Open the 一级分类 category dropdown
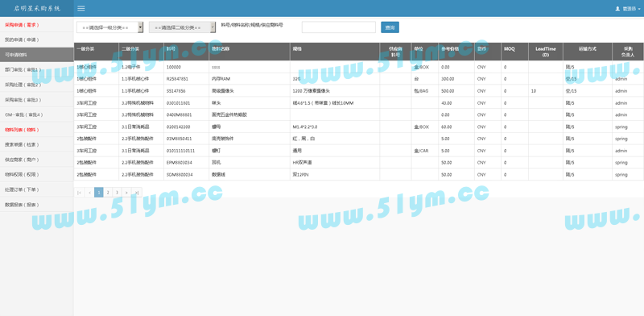This screenshot has height=316, width=644. coord(109,27)
